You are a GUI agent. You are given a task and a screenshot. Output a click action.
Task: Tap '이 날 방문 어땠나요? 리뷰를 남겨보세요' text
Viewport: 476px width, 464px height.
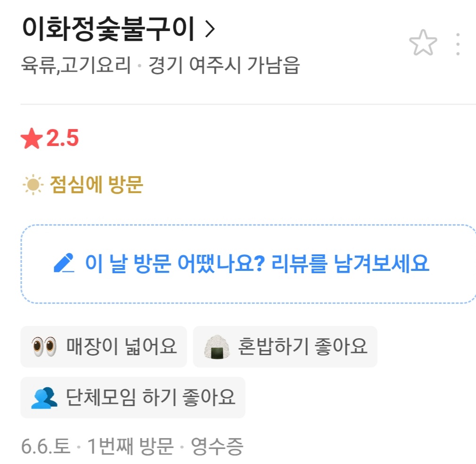coord(257,263)
